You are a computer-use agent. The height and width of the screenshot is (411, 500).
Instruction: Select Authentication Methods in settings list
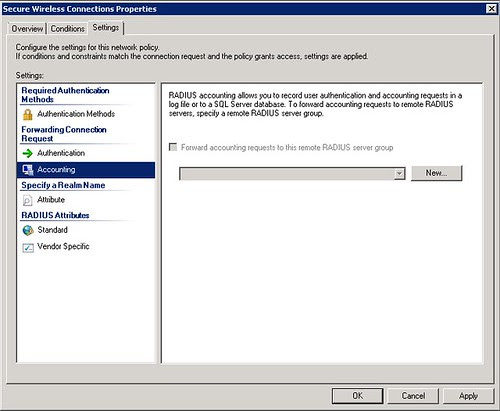(76, 114)
